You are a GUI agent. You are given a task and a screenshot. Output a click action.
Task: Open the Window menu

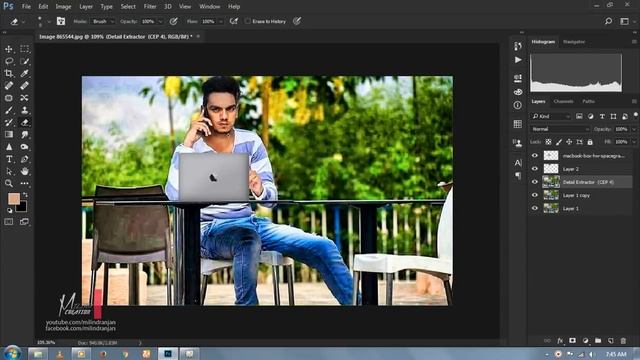210,7
